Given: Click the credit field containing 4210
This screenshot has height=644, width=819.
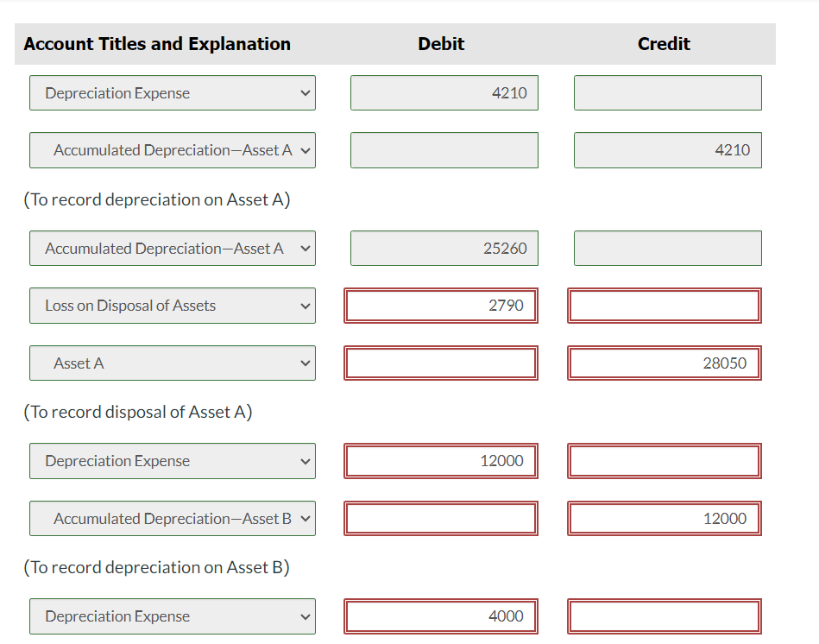Looking at the screenshot, I should (x=667, y=150).
